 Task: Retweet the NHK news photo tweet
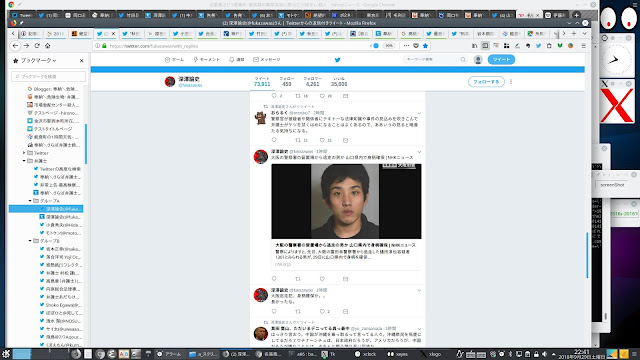[298, 279]
